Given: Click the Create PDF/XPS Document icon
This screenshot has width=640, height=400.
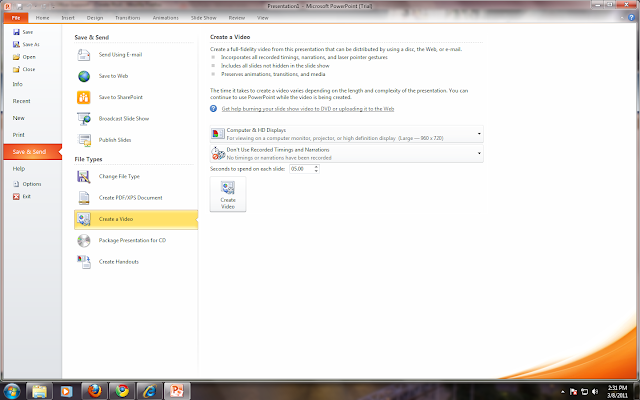Looking at the screenshot, I should (x=84, y=198).
